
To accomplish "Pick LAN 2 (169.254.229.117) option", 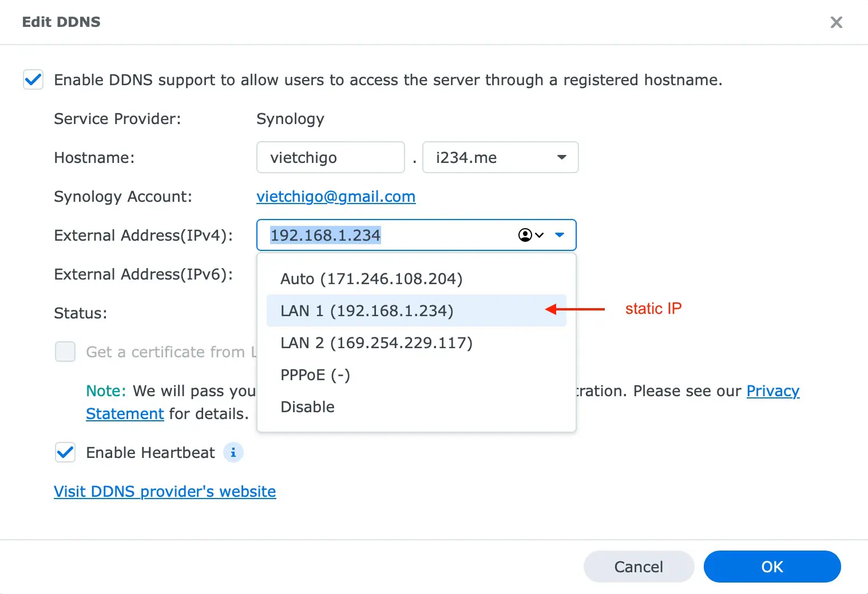I will pyautogui.click(x=376, y=343).
